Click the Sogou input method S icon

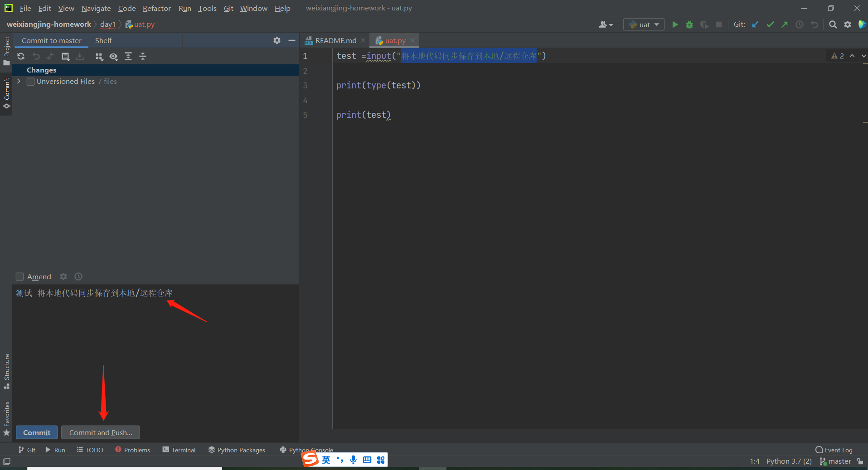coord(310,460)
